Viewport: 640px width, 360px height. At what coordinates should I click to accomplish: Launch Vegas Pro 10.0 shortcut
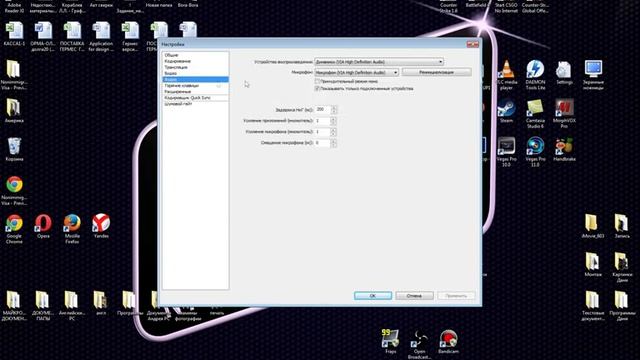point(506,147)
